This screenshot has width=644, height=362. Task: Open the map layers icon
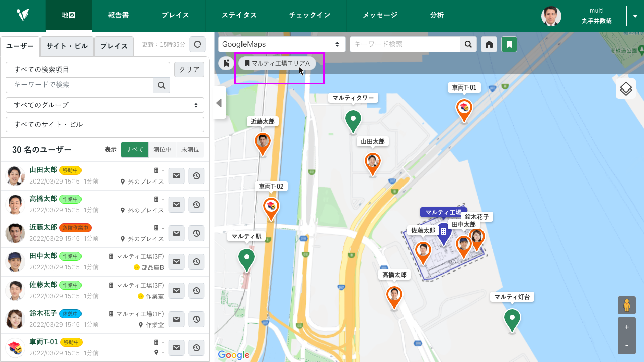[626, 89]
